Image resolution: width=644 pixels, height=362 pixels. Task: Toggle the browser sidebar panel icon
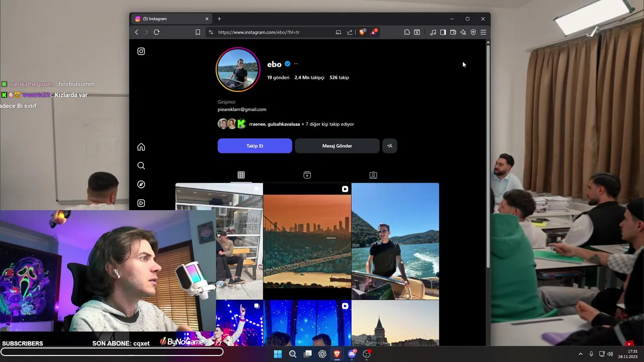(443, 32)
